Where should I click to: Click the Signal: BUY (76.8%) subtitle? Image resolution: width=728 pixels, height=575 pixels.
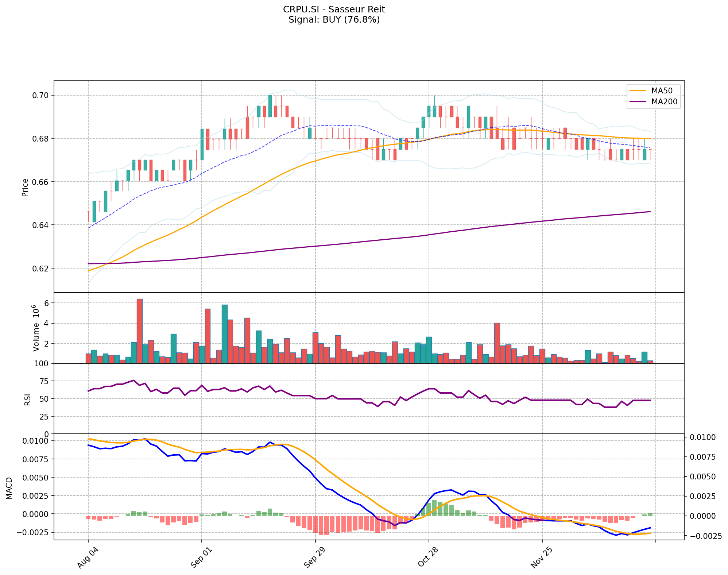pyautogui.click(x=334, y=20)
